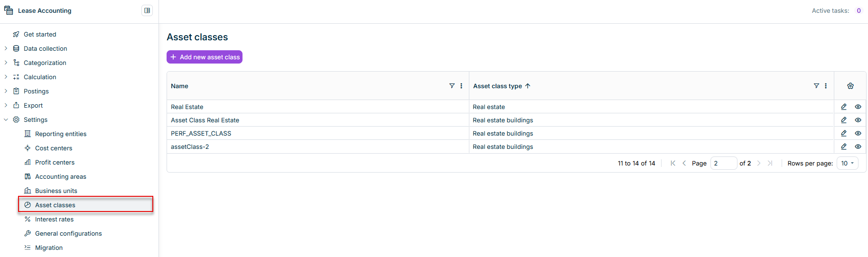The width and height of the screenshot is (868, 257).
Task: Collapse the sidebar panel toggle icon
Action: click(x=147, y=10)
